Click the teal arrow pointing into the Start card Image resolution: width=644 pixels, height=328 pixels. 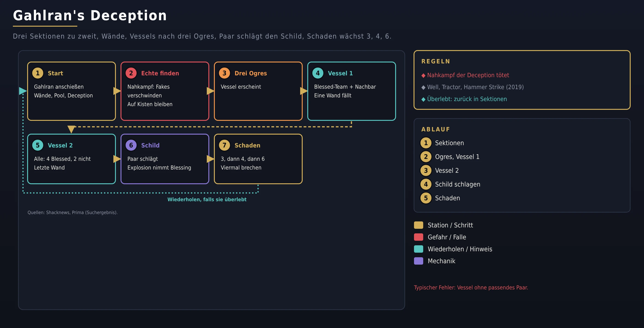[23, 91]
